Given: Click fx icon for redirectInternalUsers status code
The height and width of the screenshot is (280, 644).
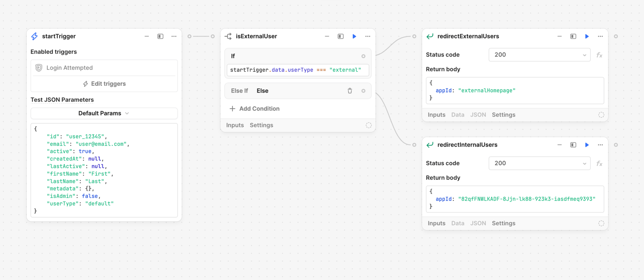Looking at the screenshot, I should click(599, 164).
